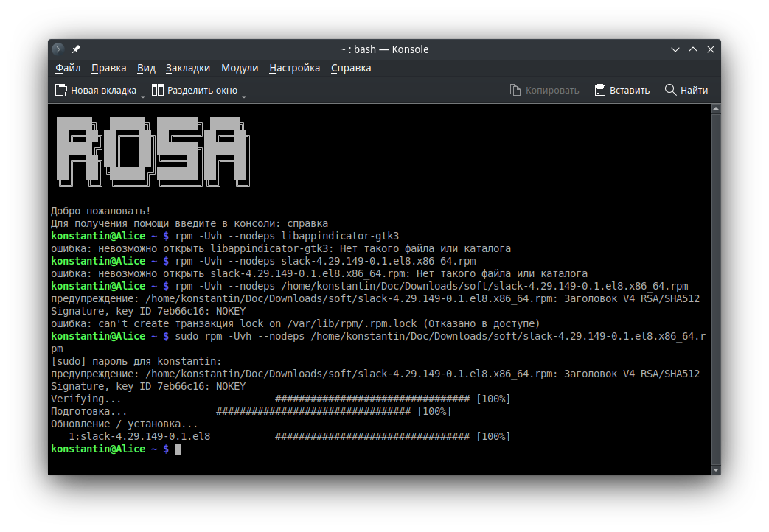Open search with the Найти button
The width and height of the screenshot is (769, 532).
[686, 91]
